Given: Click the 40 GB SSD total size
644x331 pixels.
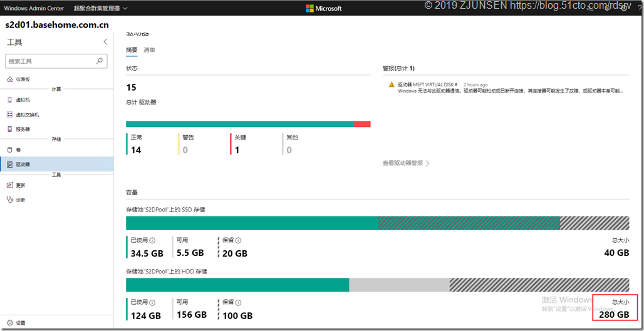Looking at the screenshot, I should click(x=617, y=253).
